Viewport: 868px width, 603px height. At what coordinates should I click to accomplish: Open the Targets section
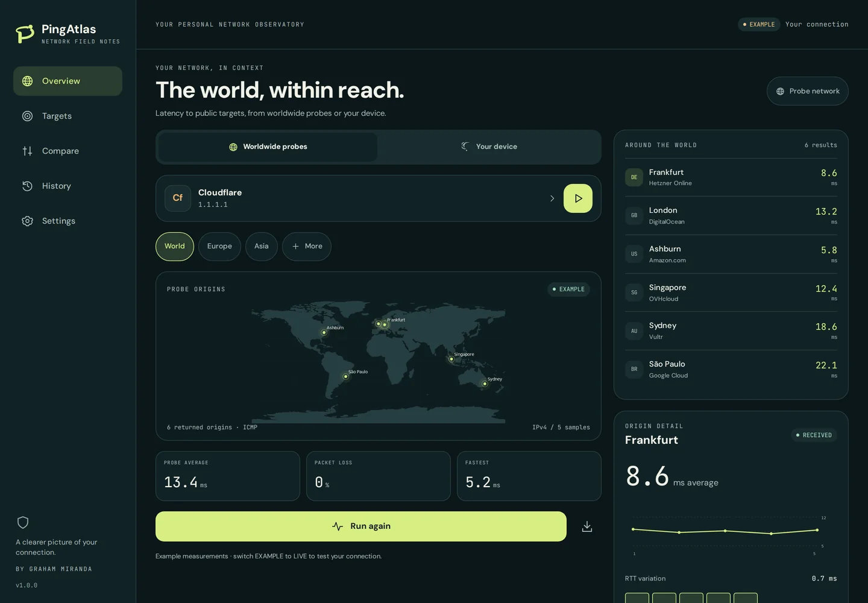[x=68, y=116]
